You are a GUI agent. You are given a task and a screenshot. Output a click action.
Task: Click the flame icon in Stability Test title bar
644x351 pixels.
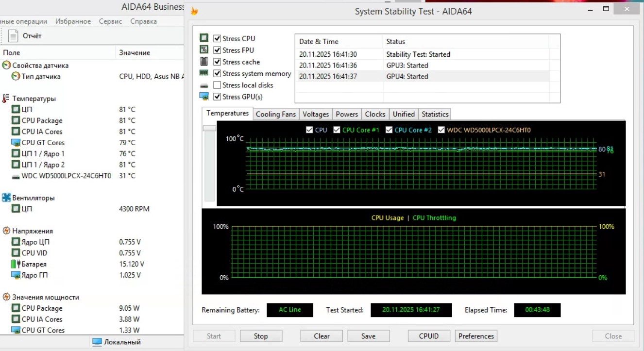point(194,11)
